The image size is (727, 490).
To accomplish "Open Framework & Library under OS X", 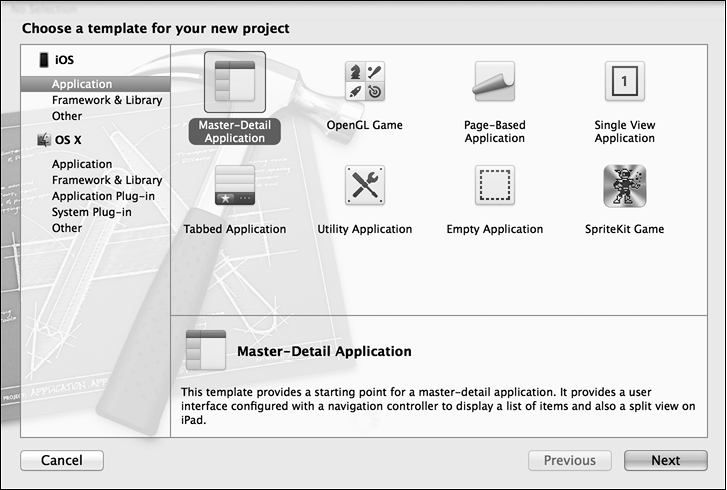I will 107,180.
